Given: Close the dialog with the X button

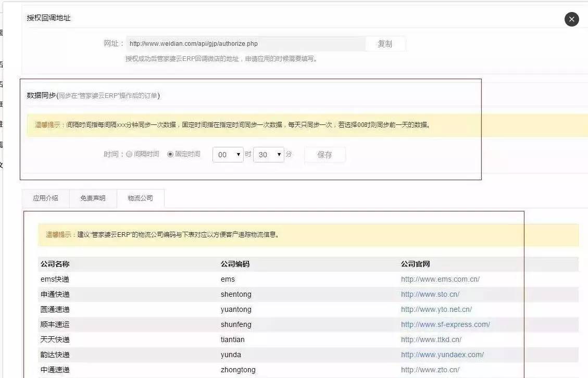Looking at the screenshot, I should tap(571, 19).
